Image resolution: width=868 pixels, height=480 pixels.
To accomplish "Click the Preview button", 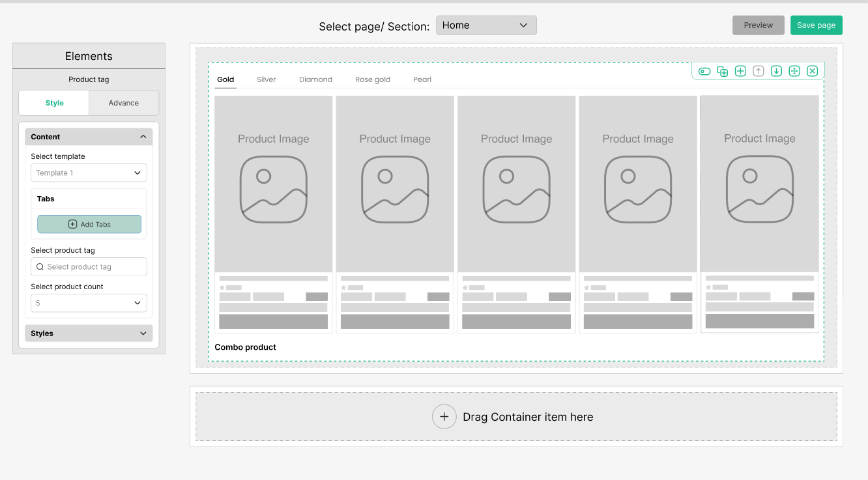I will pyautogui.click(x=759, y=25).
